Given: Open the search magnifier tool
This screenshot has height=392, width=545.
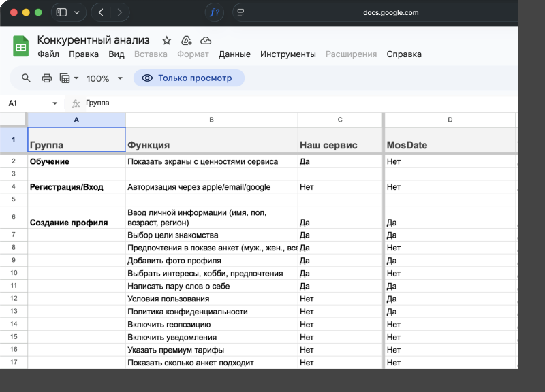Looking at the screenshot, I should pos(26,78).
